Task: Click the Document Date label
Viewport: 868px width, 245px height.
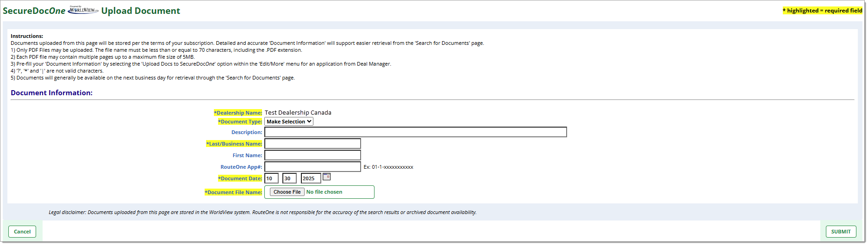Action: [240, 178]
